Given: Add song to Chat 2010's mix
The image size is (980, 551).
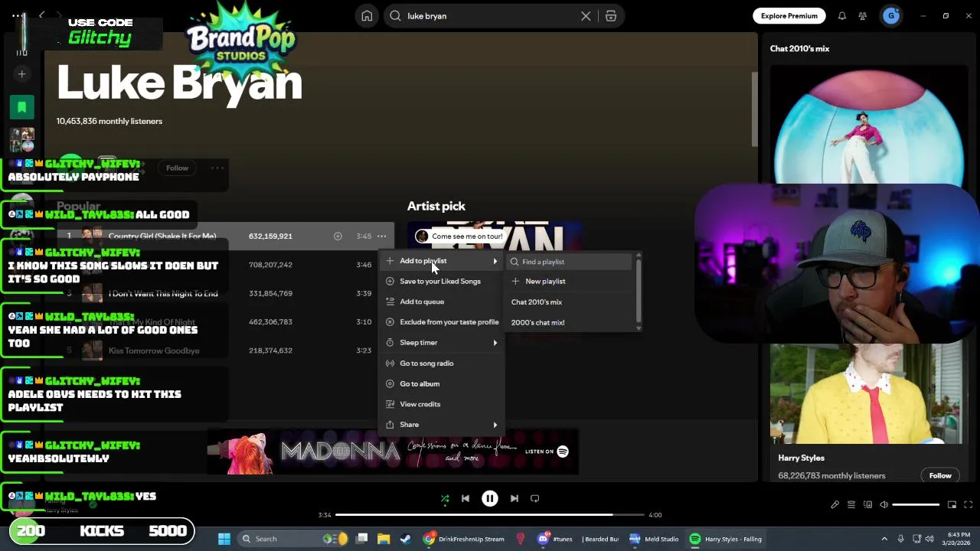Looking at the screenshot, I should point(570,302).
